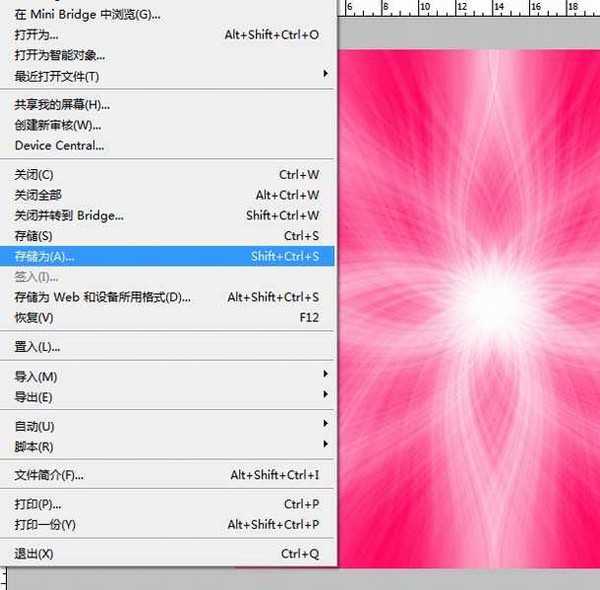The width and height of the screenshot is (600, 590).
Task: Open the 脚本(R) submenu
Action: [x=34, y=446]
